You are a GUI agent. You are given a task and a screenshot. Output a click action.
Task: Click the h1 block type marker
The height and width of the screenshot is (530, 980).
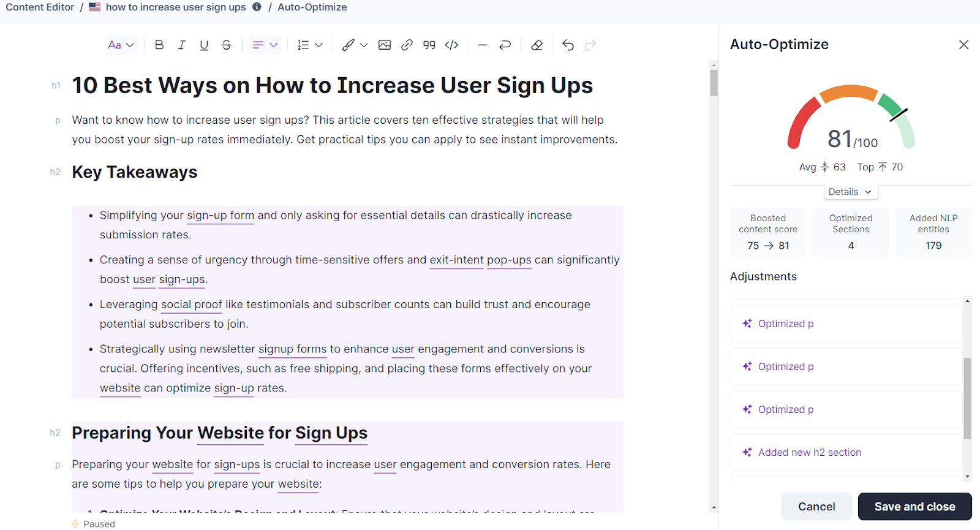[x=56, y=86]
